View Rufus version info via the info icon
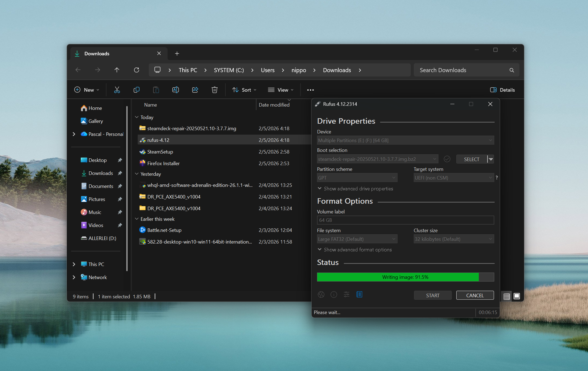 pyautogui.click(x=334, y=295)
